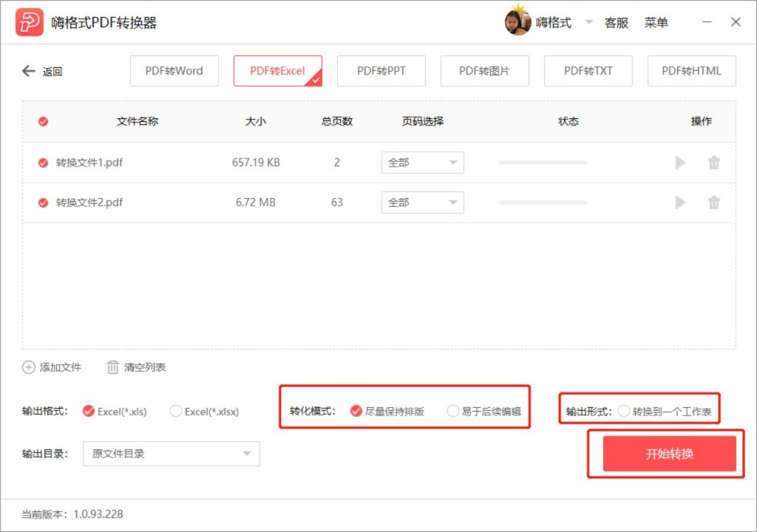This screenshot has height=532, width=757.
Task: Start converting 转换文件2.pdf with its play icon
Action: pos(680,202)
